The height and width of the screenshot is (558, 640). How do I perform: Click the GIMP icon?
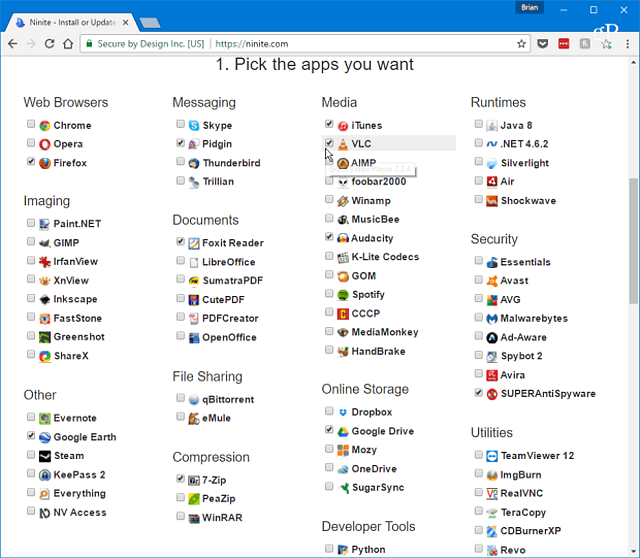pyautogui.click(x=44, y=243)
